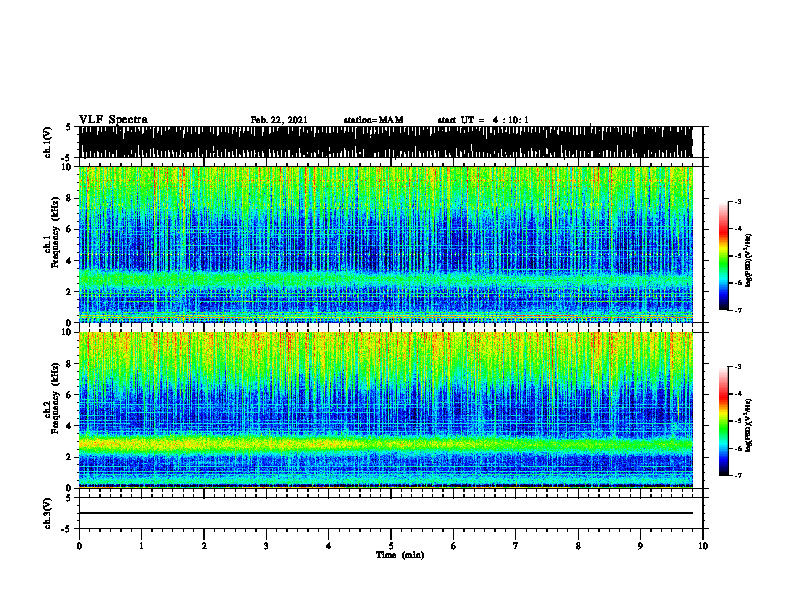Click time axis tick label "10"
792x612 pixels.
[703, 546]
